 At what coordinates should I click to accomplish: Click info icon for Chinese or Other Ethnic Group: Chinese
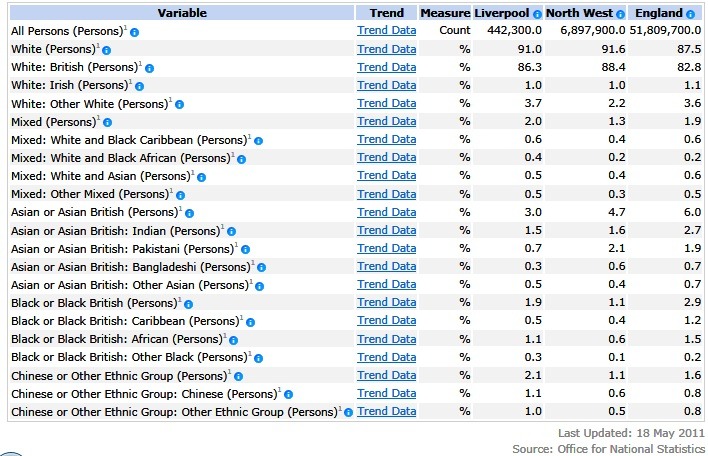tap(289, 394)
